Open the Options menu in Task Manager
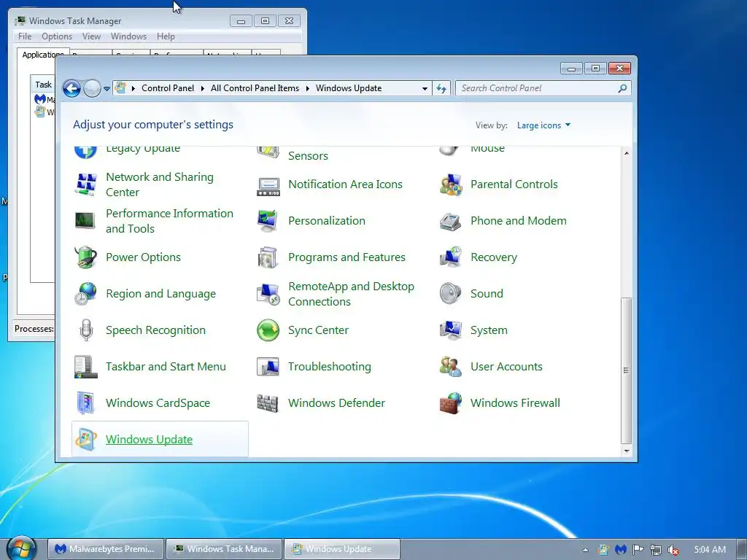747x560 pixels. pyautogui.click(x=57, y=36)
